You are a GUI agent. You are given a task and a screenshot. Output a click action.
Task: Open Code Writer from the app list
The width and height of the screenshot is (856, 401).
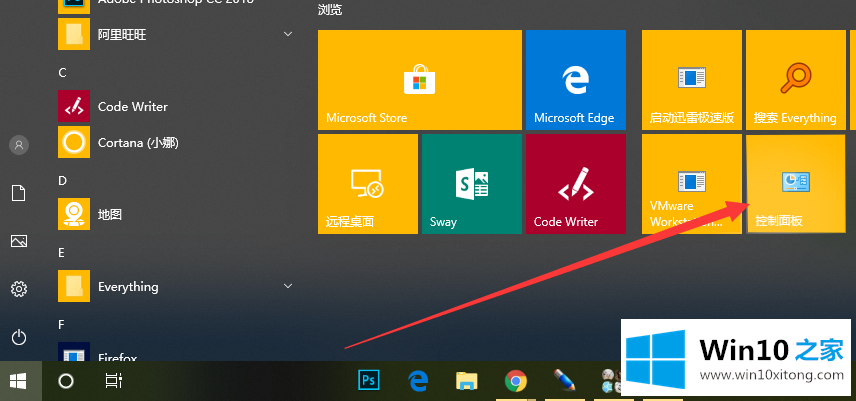(177, 106)
